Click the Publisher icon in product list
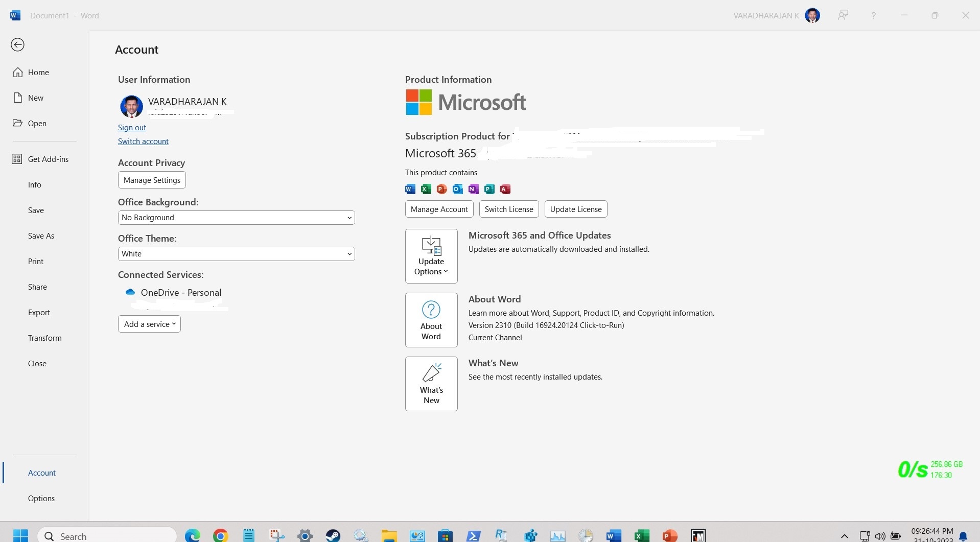This screenshot has width=980, height=542. click(489, 189)
